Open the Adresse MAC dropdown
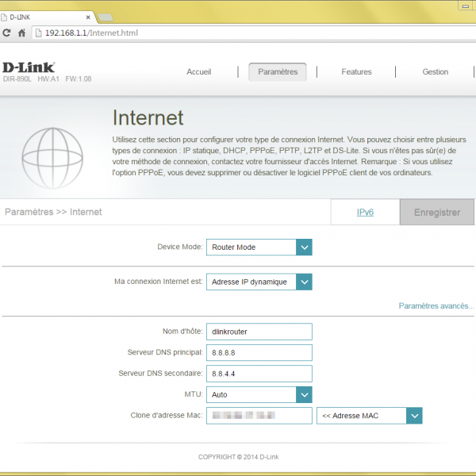Image resolution: width=476 pixels, height=476 pixels. pos(413,416)
